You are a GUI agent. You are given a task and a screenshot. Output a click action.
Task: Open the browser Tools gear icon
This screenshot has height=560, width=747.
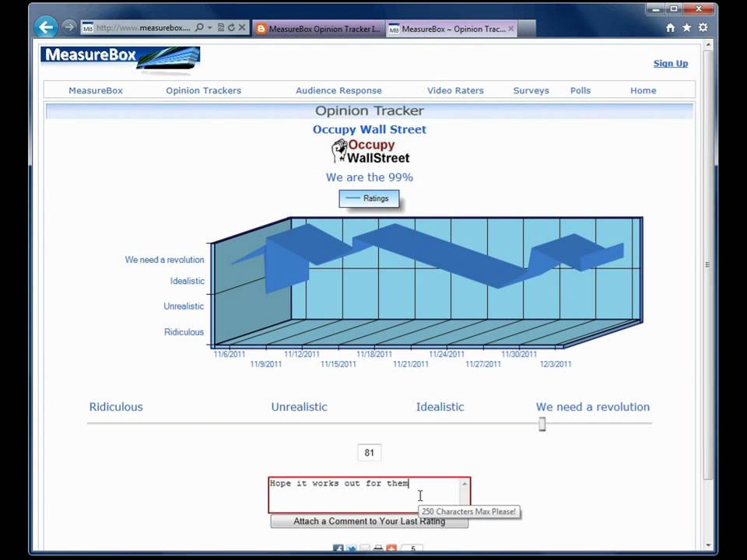(703, 28)
